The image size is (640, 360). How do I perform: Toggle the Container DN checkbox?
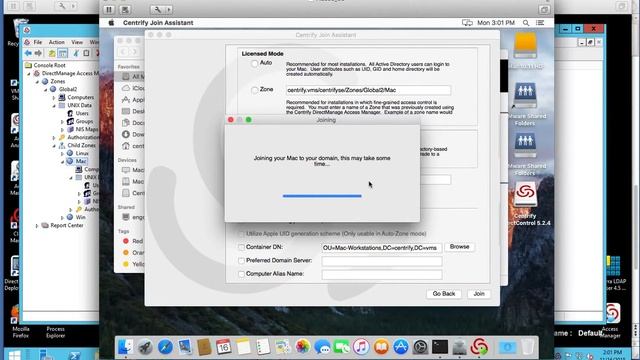coord(241,247)
